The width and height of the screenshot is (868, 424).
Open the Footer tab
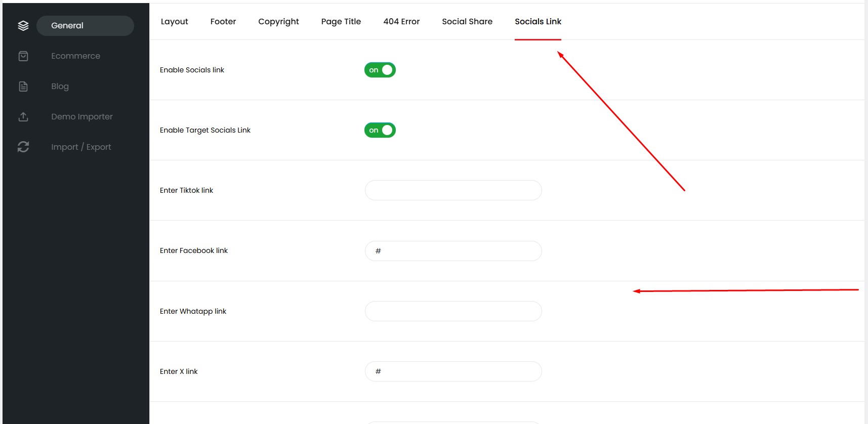(223, 22)
